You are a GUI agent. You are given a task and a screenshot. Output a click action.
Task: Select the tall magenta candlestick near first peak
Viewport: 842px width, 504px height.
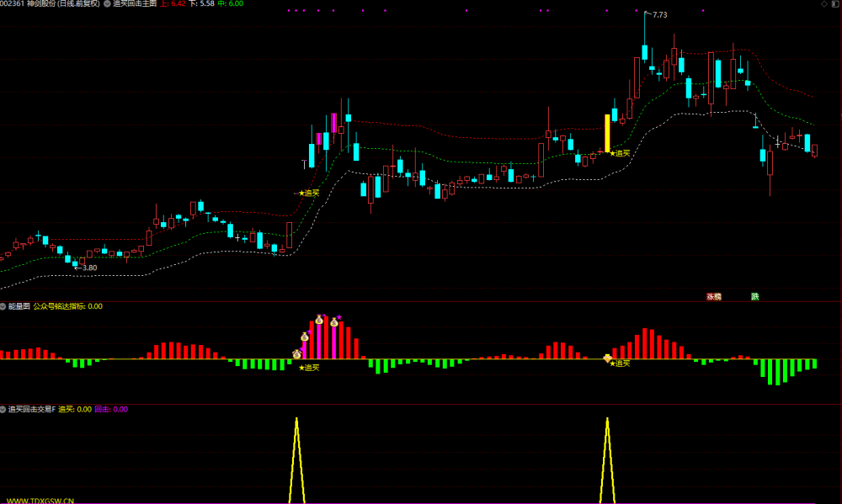[x=334, y=123]
